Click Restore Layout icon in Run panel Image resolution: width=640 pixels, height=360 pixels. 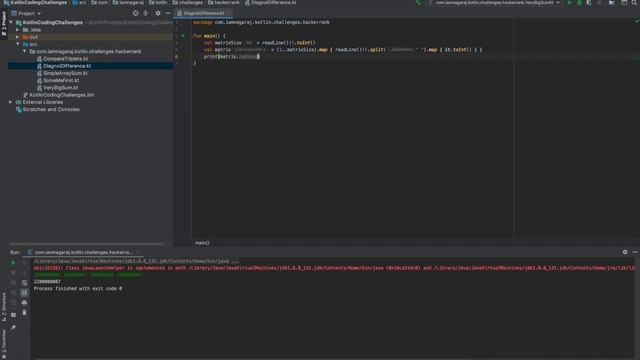[x=13, y=315]
